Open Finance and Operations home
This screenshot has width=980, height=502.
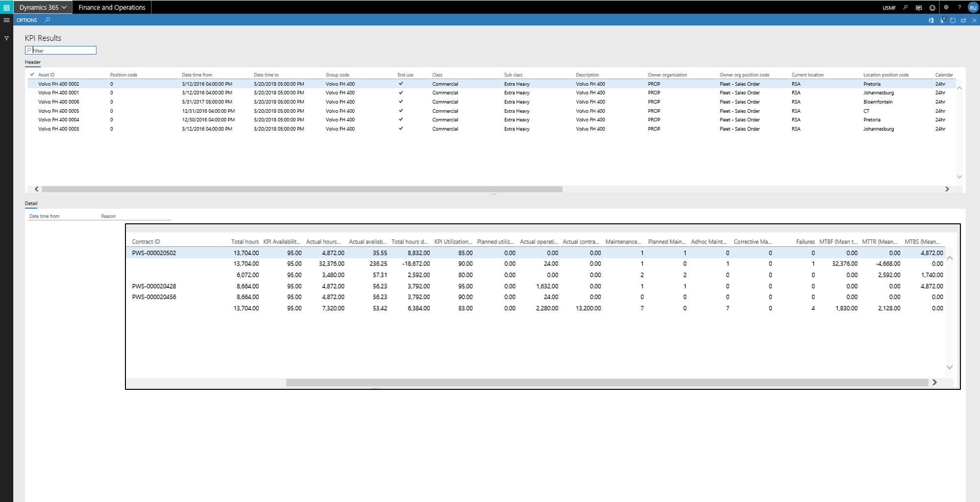coord(112,7)
